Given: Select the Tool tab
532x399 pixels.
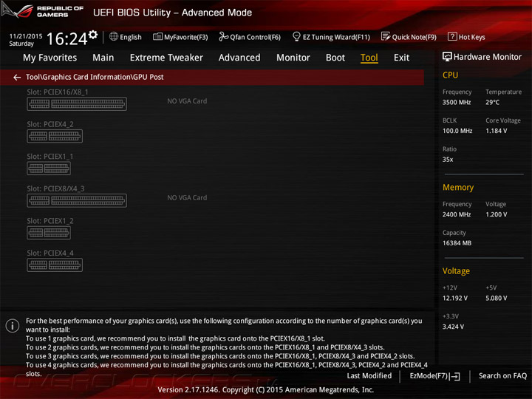Looking at the screenshot, I should point(369,58).
